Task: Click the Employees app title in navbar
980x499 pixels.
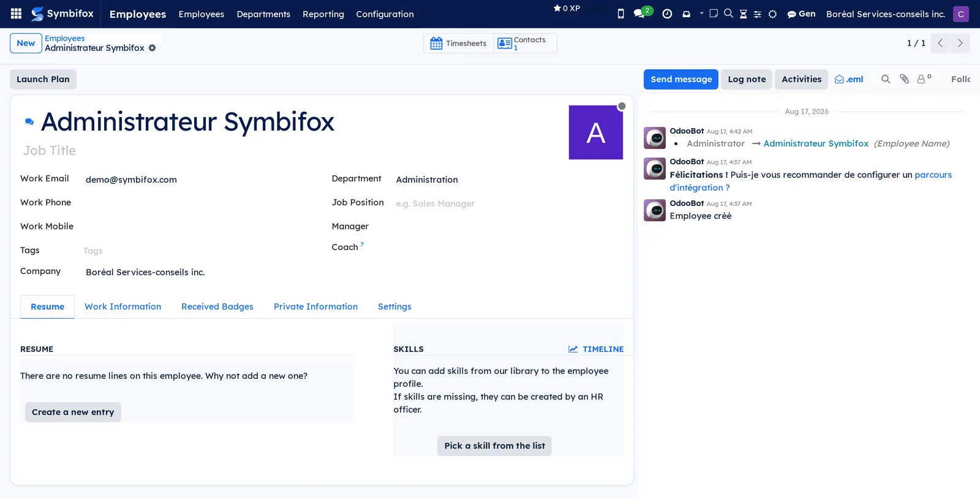Action: 138,14
